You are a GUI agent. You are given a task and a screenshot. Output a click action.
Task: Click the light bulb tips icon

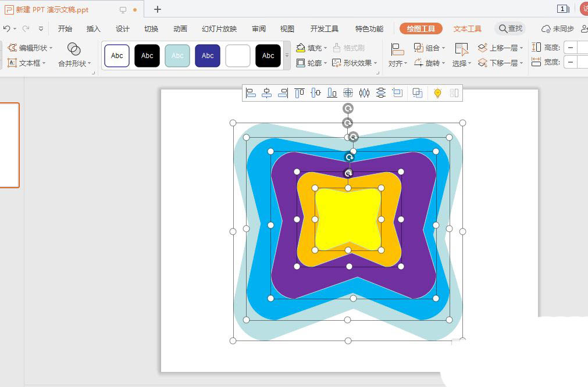[437, 93]
